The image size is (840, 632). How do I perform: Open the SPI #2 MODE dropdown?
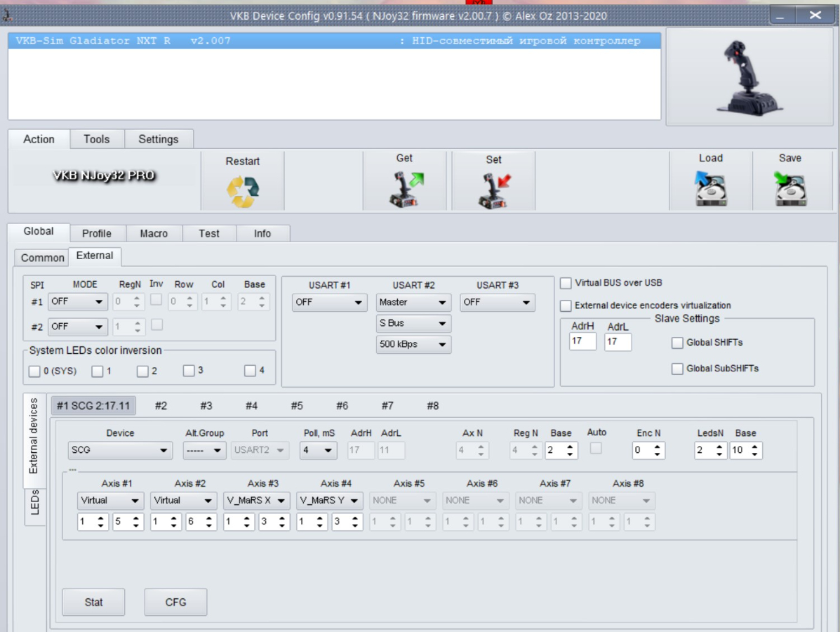click(78, 327)
